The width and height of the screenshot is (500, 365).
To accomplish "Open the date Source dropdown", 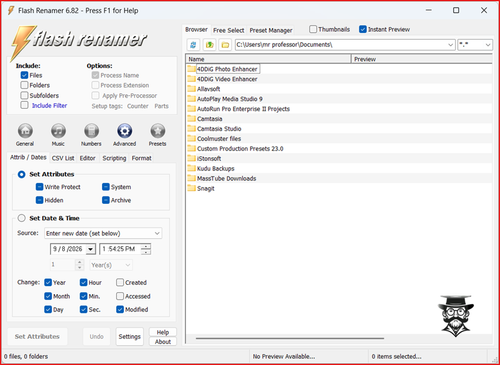I will [x=157, y=233].
